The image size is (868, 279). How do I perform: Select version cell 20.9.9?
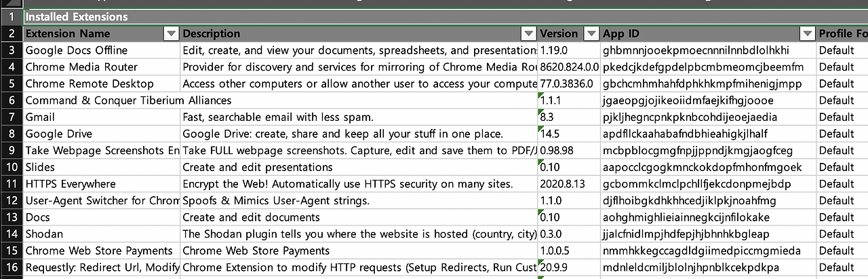[x=570, y=267]
